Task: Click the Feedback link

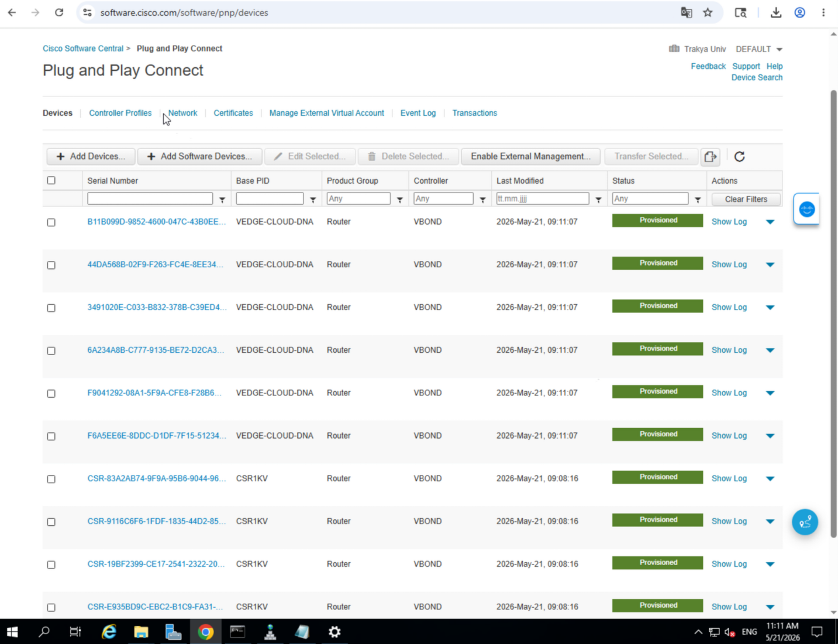Action: tap(708, 66)
